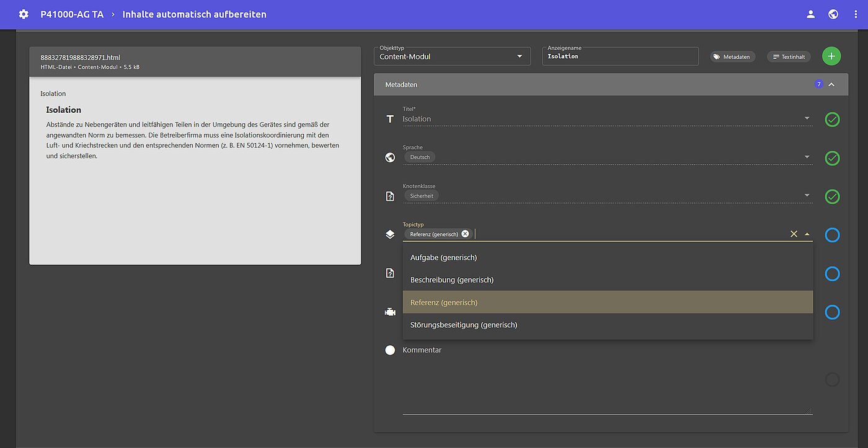Toggle the green check for Knotenklasse
This screenshot has width=868, height=448.
click(832, 196)
